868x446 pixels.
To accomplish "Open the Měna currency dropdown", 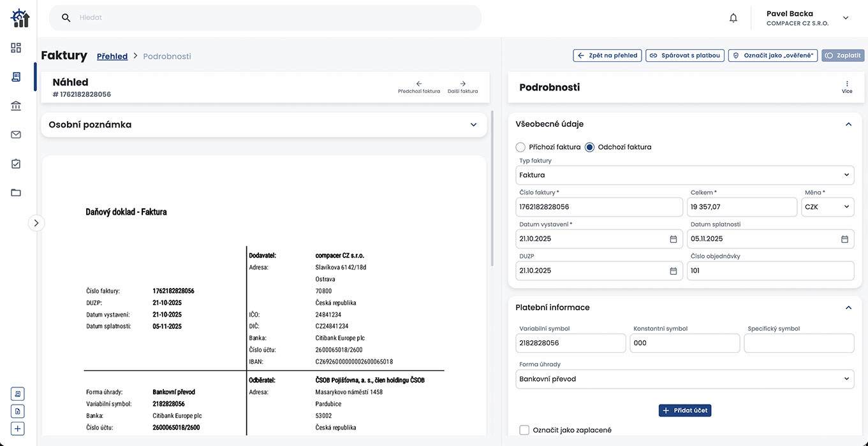I will (x=827, y=207).
